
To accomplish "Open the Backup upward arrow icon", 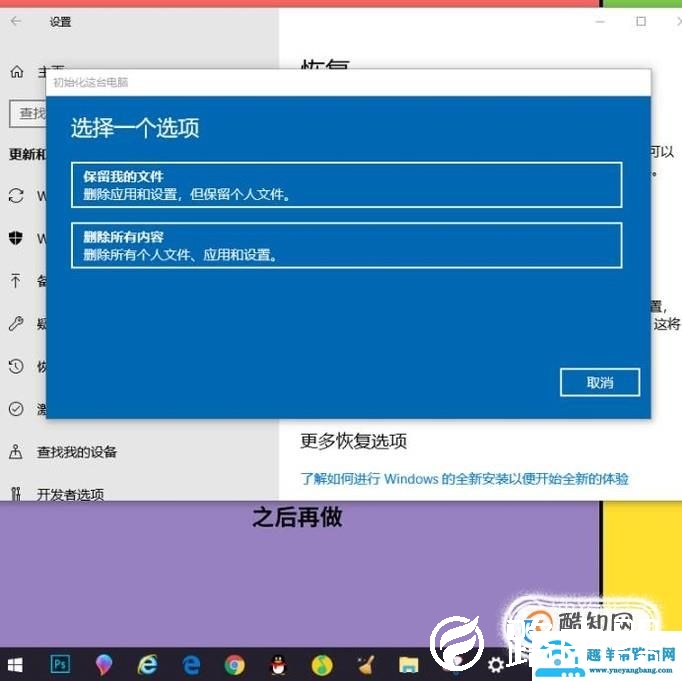I will coord(16,280).
